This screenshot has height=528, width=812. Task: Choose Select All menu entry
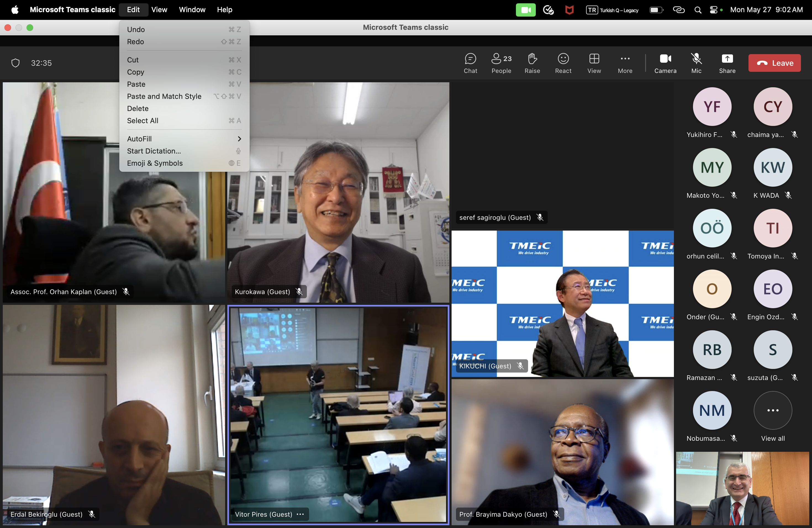[184, 120]
